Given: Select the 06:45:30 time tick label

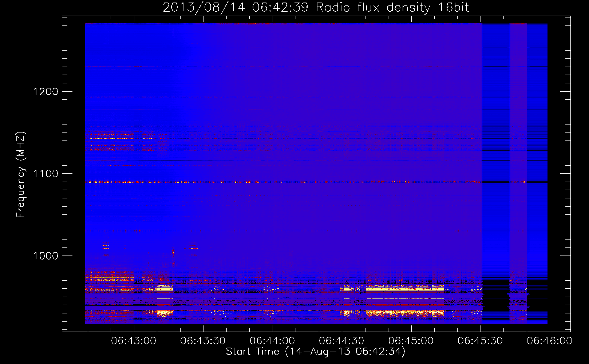Looking at the screenshot, I should click(480, 341).
